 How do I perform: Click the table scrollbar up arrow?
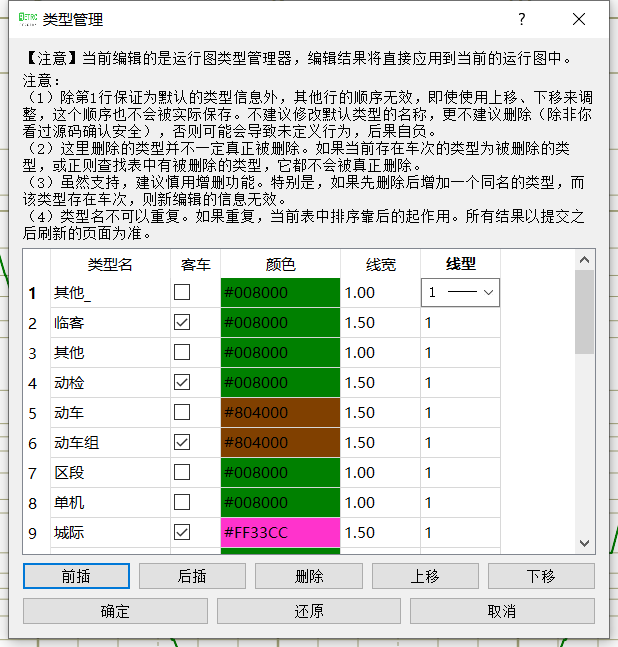click(584, 260)
